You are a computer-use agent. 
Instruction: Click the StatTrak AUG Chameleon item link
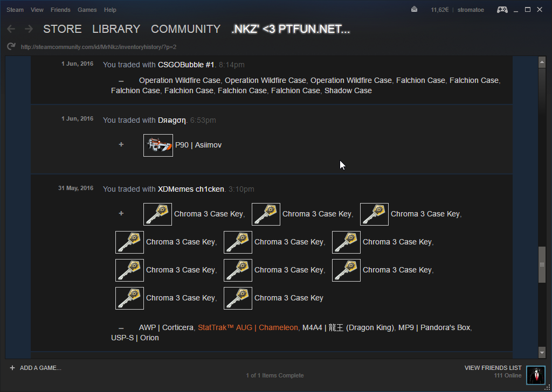click(247, 327)
